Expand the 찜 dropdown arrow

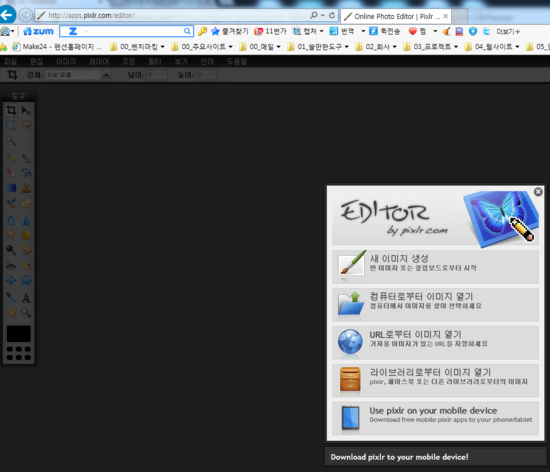(x=435, y=31)
